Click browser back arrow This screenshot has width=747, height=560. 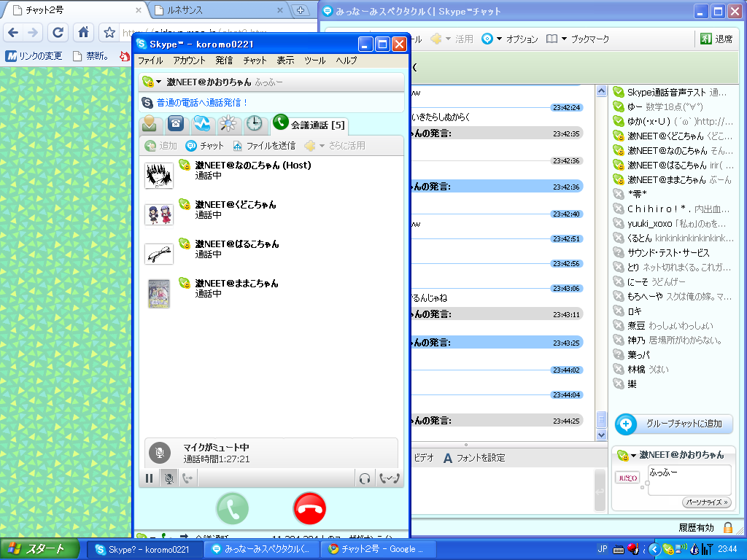tap(13, 32)
